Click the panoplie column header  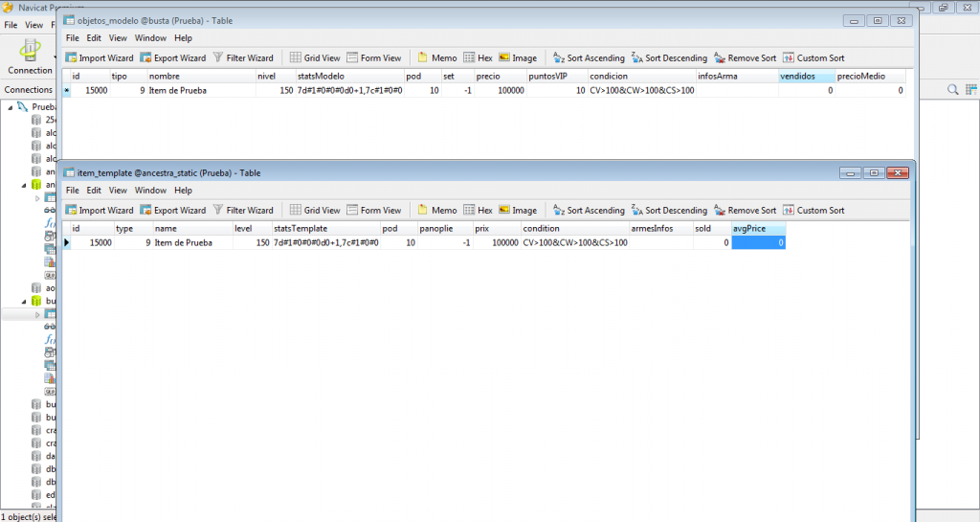click(x=445, y=229)
